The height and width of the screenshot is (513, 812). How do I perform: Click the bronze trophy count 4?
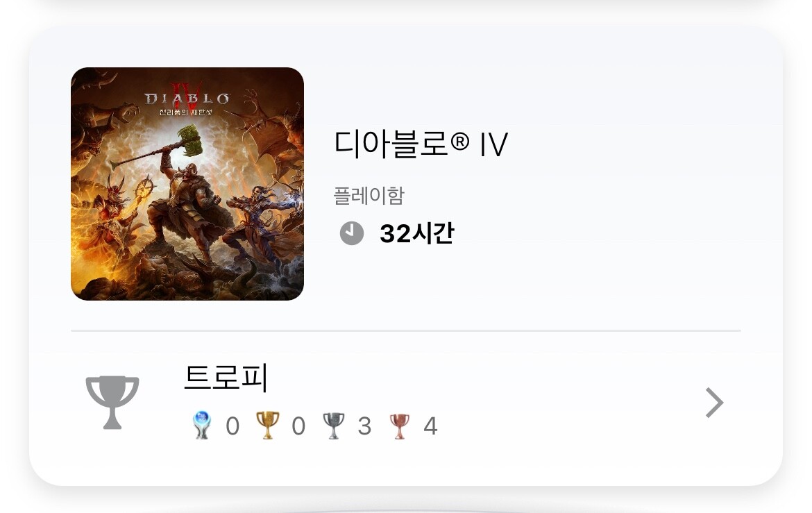[430, 426]
